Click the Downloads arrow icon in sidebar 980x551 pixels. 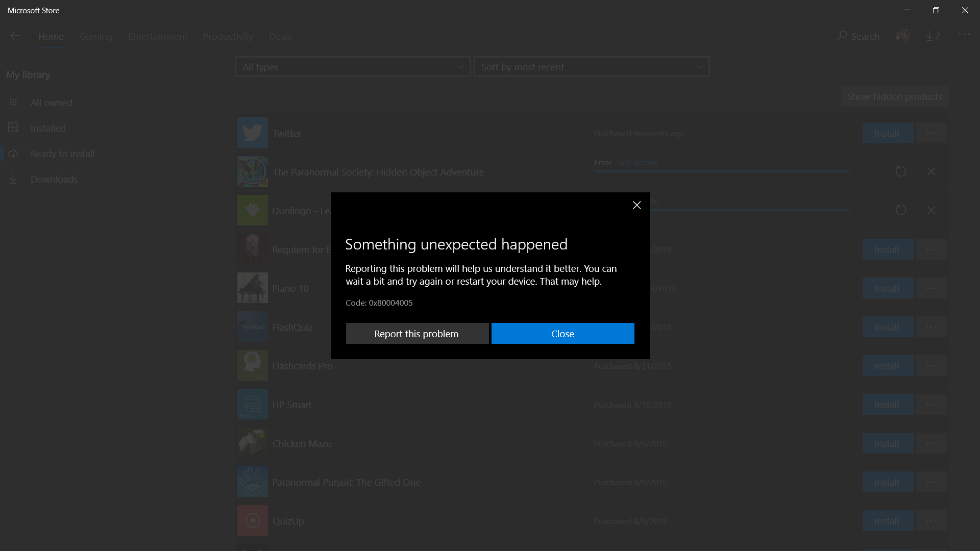click(x=13, y=179)
